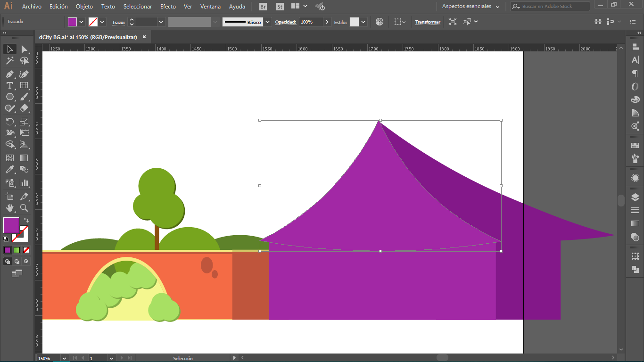Select the Selection (black arrow) tool
This screenshot has height=362, width=644.
click(x=10, y=49)
